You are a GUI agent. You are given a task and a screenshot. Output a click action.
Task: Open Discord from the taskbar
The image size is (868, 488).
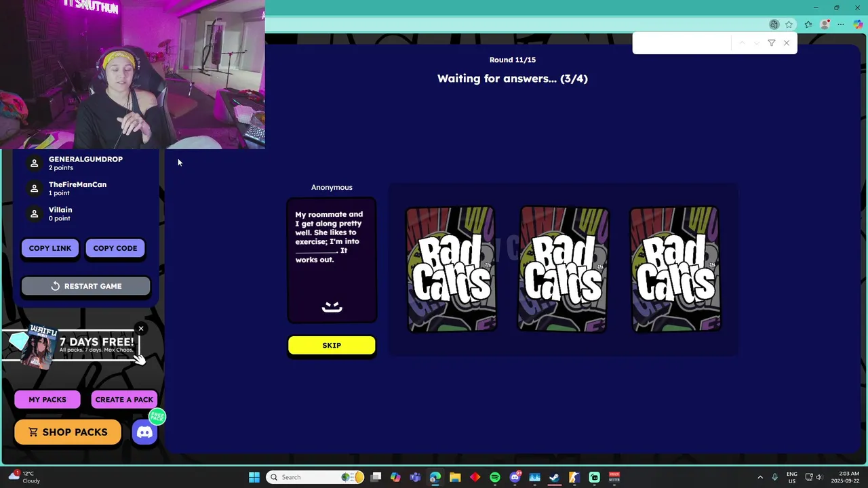point(515,477)
